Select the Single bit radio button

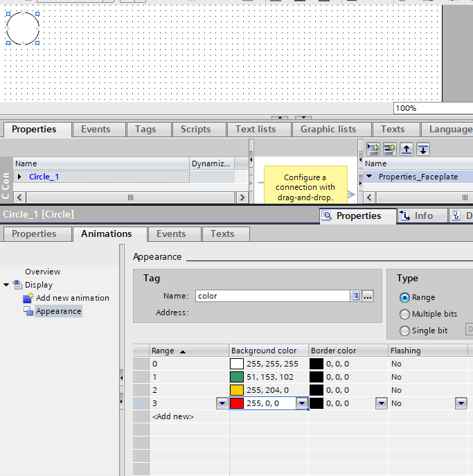405,330
